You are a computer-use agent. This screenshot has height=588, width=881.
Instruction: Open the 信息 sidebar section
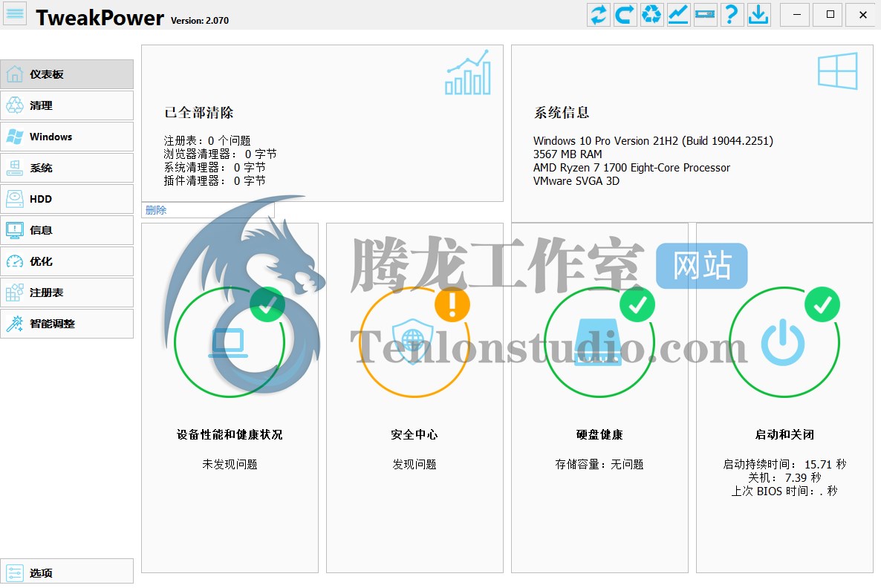click(x=67, y=230)
